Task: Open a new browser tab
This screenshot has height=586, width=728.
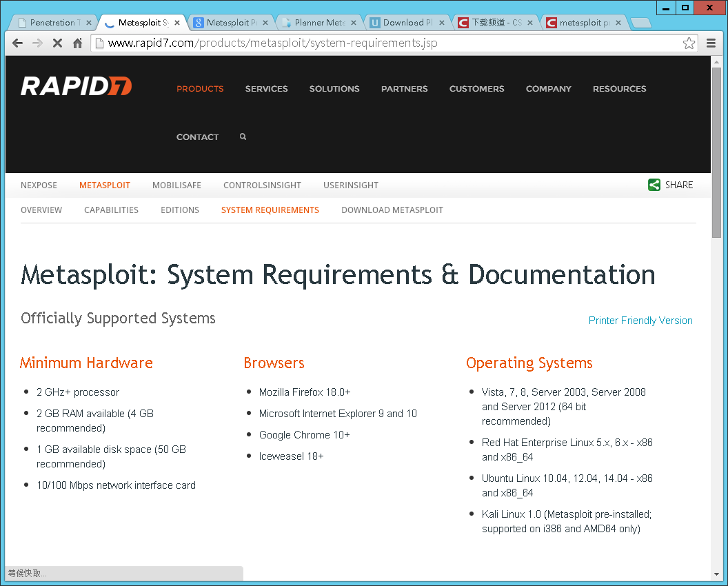Action: pos(641,23)
